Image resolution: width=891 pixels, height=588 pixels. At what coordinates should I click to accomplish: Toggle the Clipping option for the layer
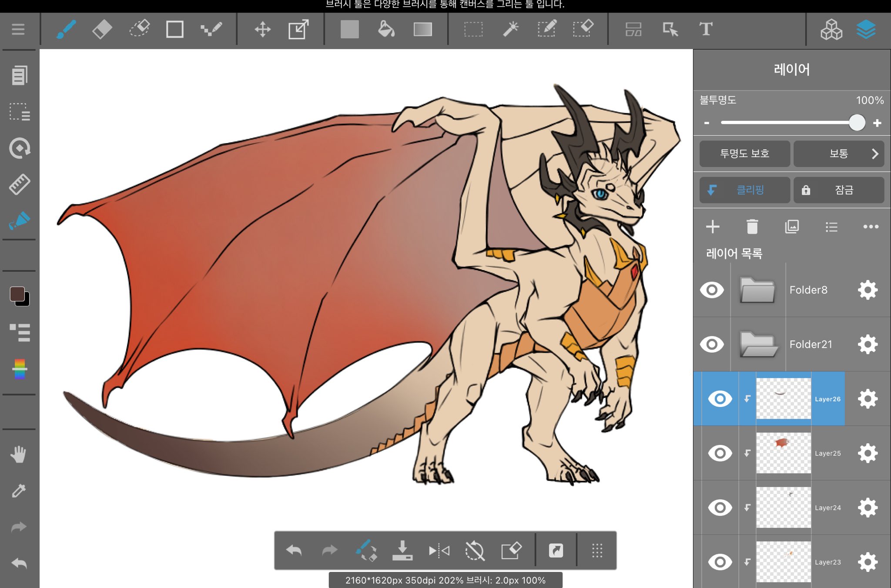pos(744,190)
